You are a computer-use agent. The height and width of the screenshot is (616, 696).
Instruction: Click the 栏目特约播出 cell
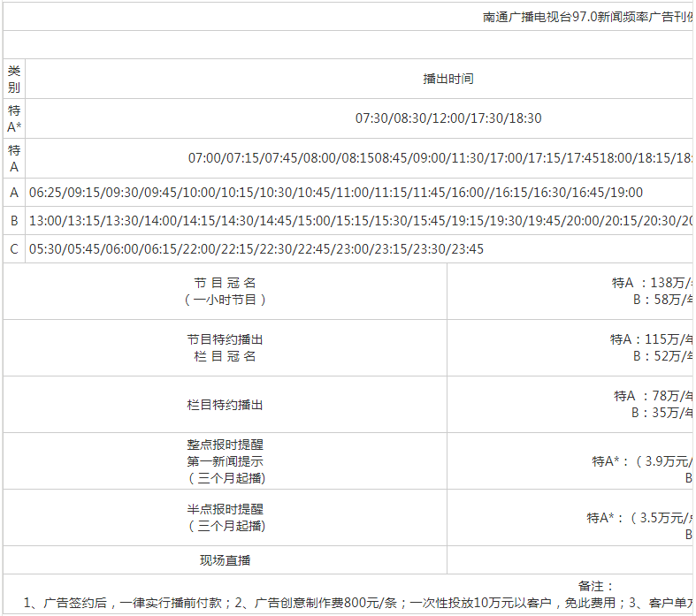225,405
